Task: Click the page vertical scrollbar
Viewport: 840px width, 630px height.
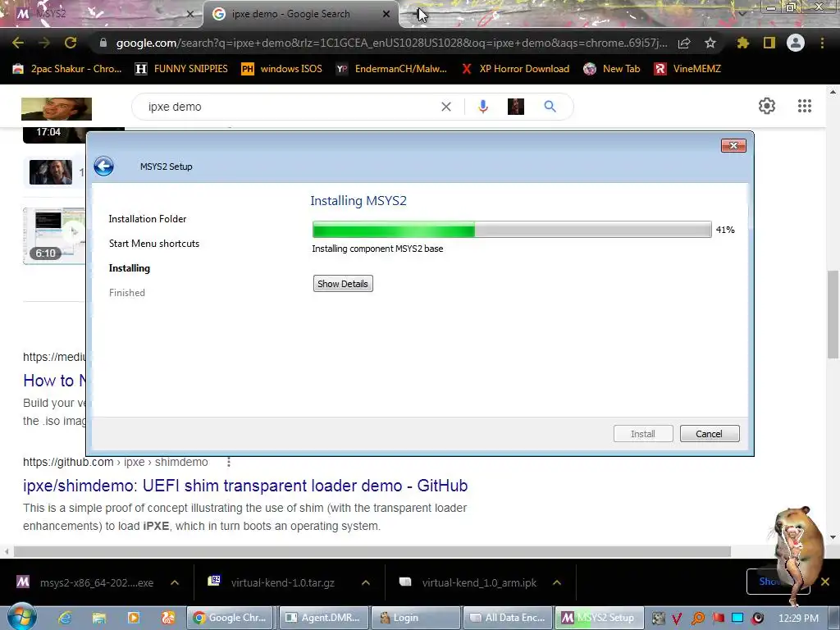Action: 833,314
